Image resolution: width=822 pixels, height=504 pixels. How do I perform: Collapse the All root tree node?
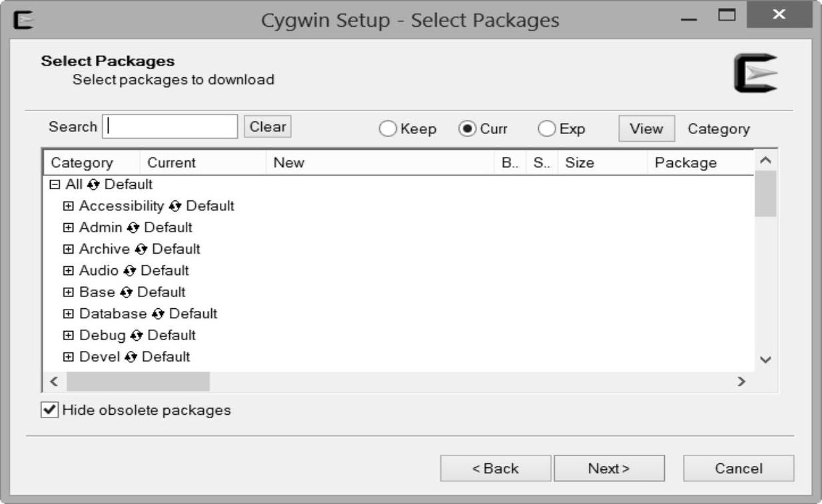(x=56, y=184)
